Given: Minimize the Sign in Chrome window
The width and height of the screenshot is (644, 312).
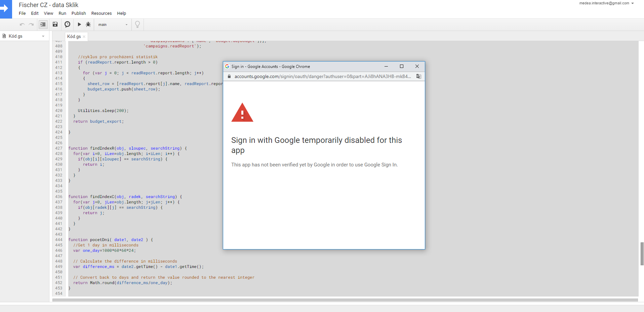Looking at the screenshot, I should (386, 67).
